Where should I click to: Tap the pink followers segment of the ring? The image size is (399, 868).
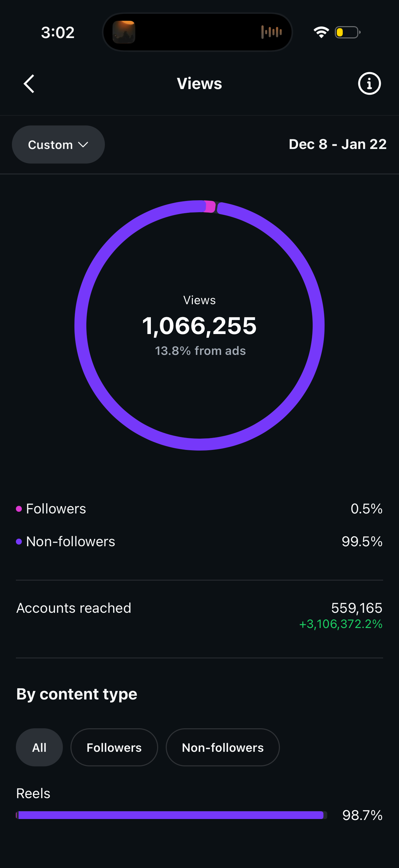point(210,207)
